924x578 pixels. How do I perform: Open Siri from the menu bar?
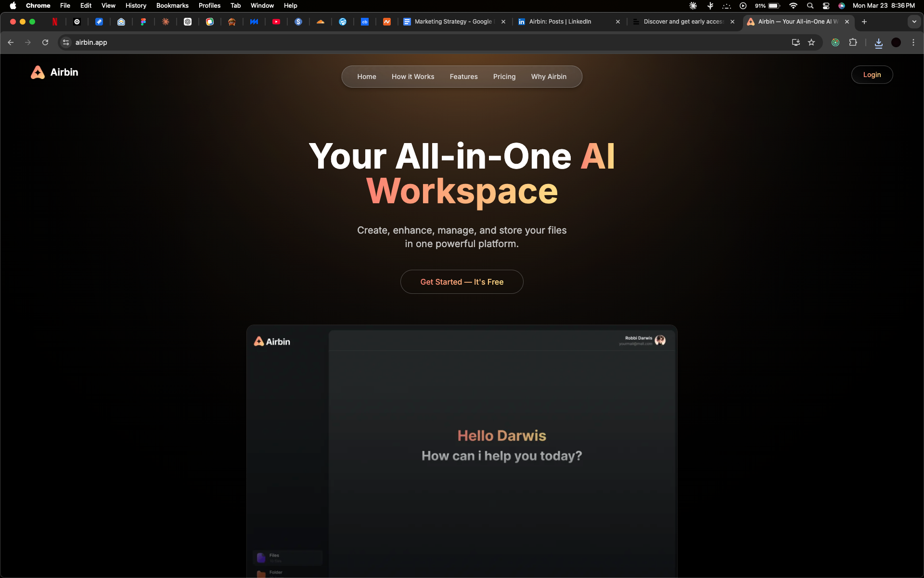point(842,6)
